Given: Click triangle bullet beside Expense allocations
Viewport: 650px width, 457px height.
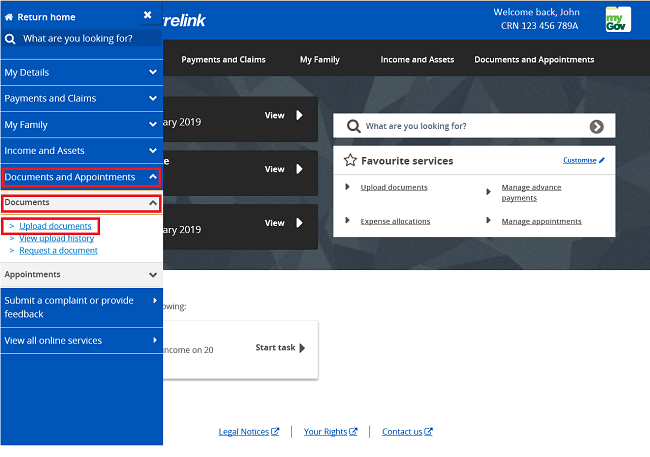Looking at the screenshot, I should point(348,220).
